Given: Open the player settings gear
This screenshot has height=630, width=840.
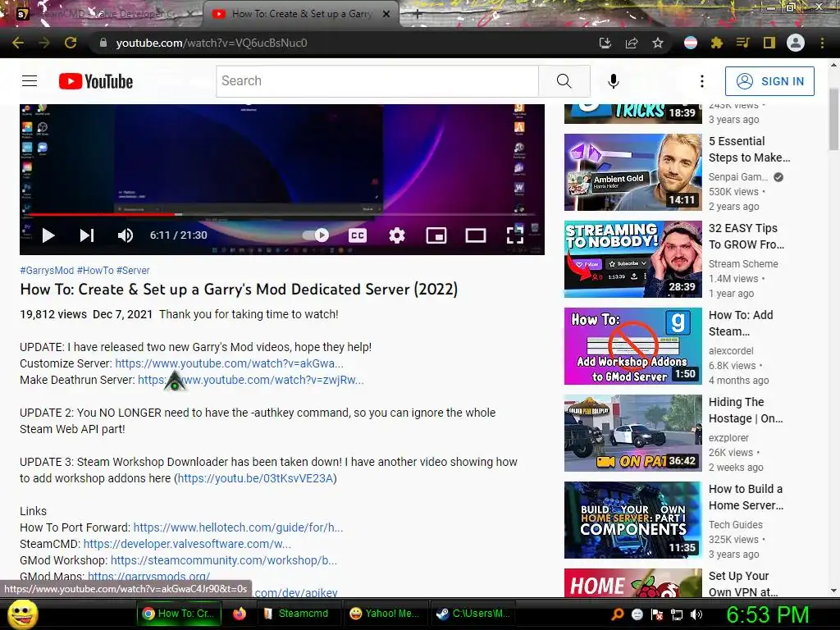Looking at the screenshot, I should [397, 235].
